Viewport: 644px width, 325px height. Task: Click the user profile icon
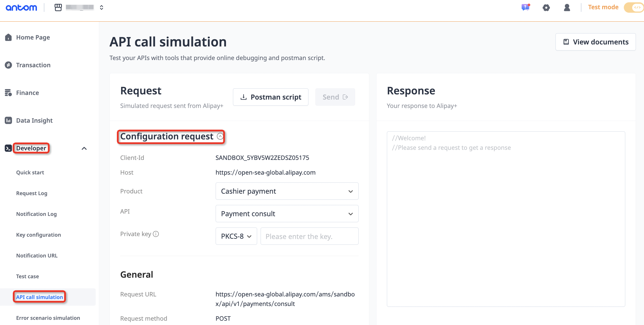tap(567, 8)
